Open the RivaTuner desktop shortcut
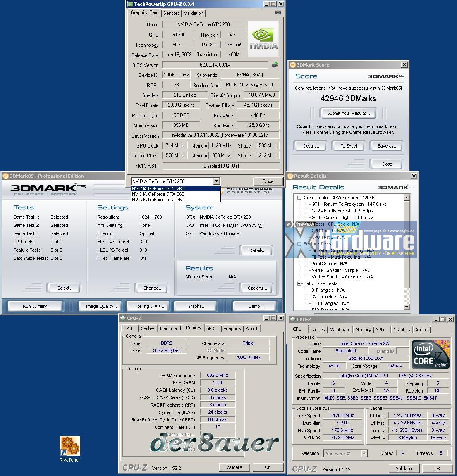The image size is (457, 476). click(x=70, y=449)
